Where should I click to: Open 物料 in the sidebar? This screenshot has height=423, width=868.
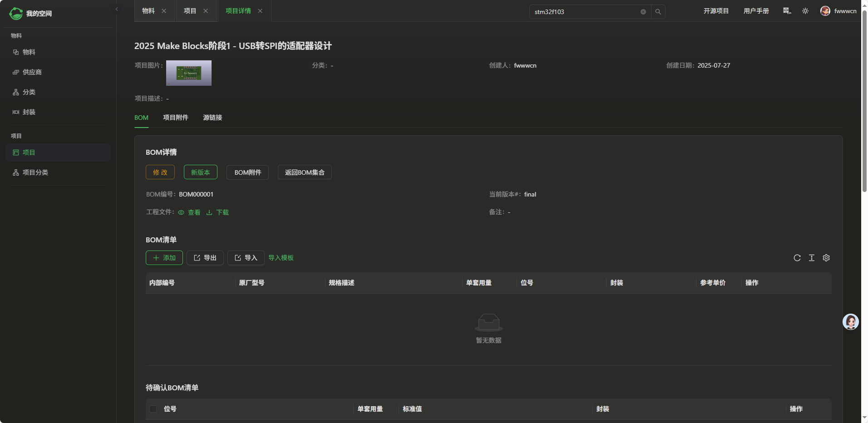tap(58, 52)
